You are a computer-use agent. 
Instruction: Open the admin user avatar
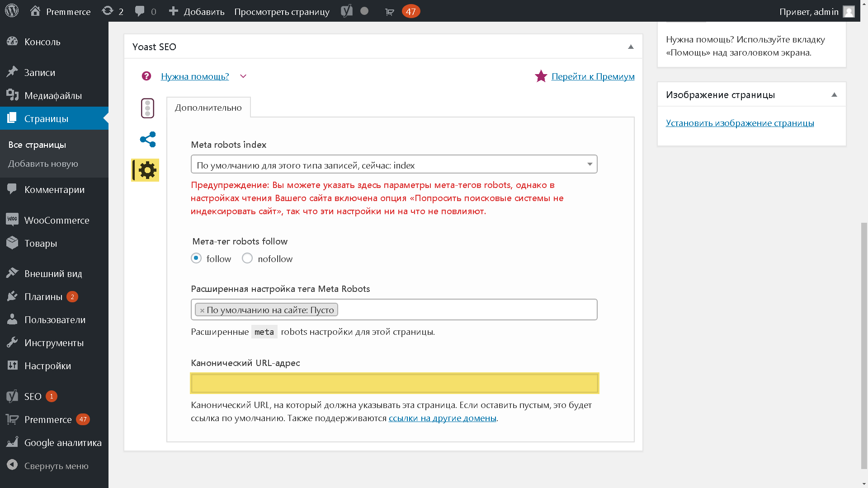pos(849,11)
